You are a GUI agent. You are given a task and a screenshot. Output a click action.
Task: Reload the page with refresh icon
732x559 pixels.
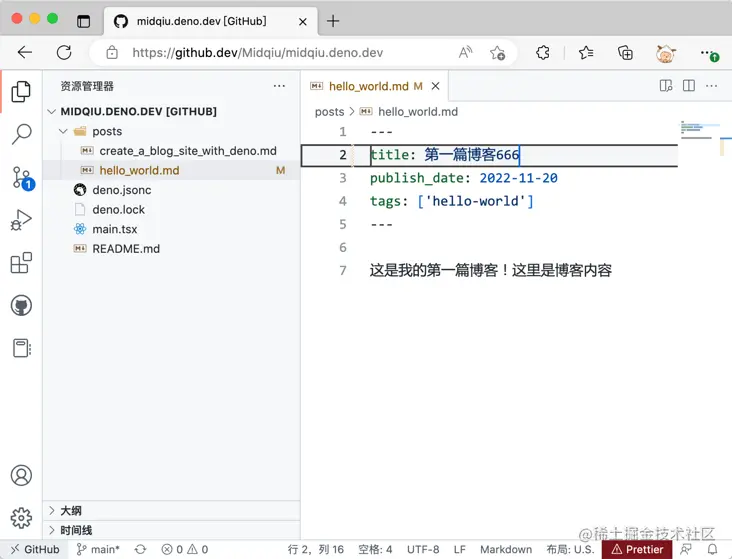64,52
